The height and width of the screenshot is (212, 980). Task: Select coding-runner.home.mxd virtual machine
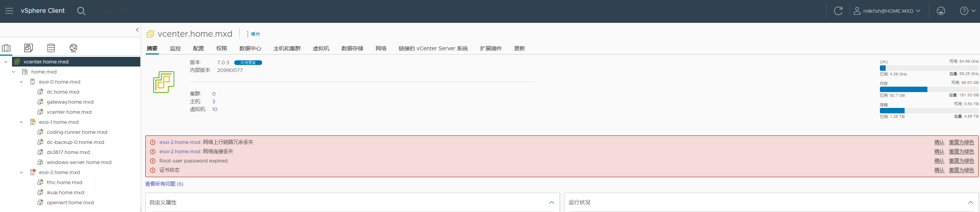77,132
